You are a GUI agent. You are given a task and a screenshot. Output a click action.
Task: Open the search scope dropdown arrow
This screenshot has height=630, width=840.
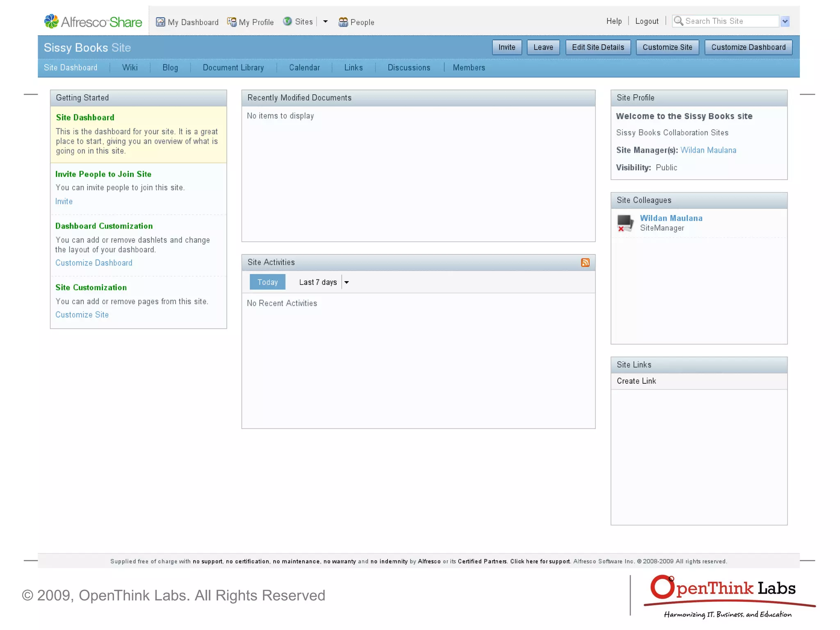(x=785, y=21)
